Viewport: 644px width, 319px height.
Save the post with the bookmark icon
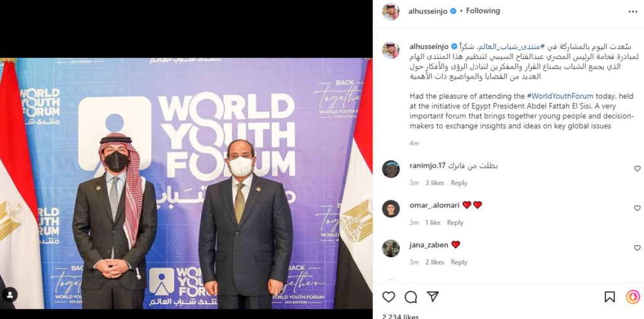[x=610, y=297]
